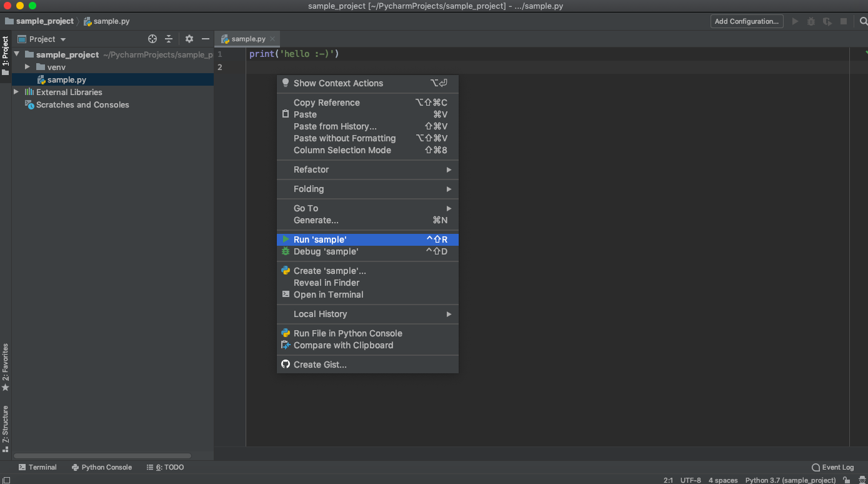Click the inspector hat icon in status bar
The width and height of the screenshot is (868, 484).
(862, 480)
